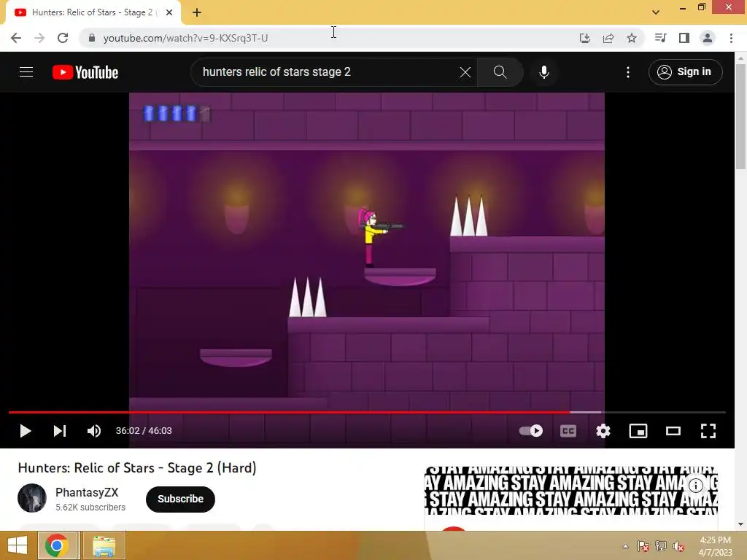Image resolution: width=747 pixels, height=560 pixels.
Task: Open the system volume tray icon
Action: tap(678, 547)
